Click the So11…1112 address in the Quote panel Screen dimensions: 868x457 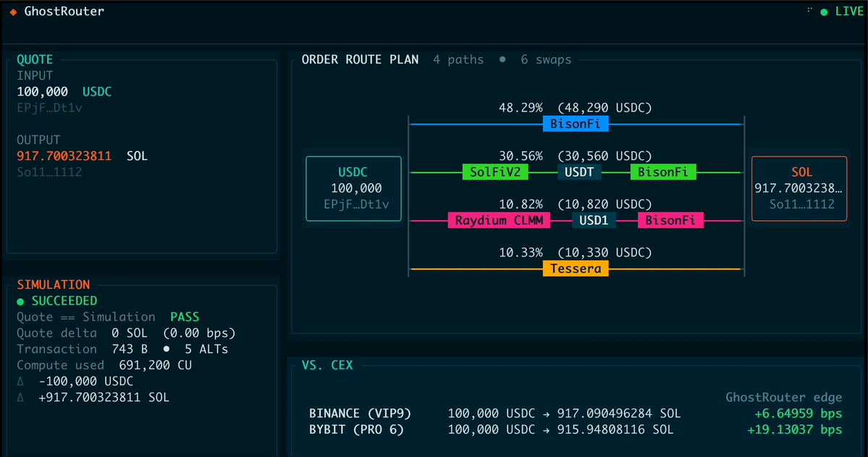[x=49, y=172]
